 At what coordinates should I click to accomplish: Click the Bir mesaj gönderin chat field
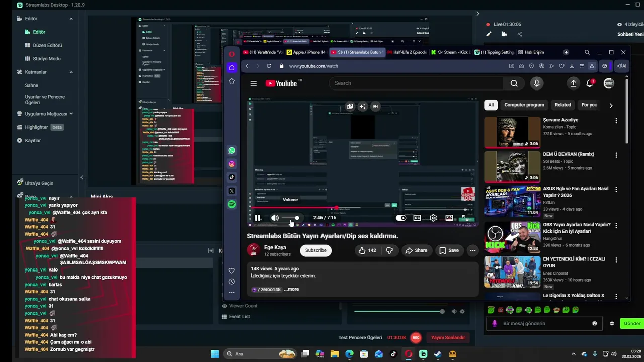(545, 324)
